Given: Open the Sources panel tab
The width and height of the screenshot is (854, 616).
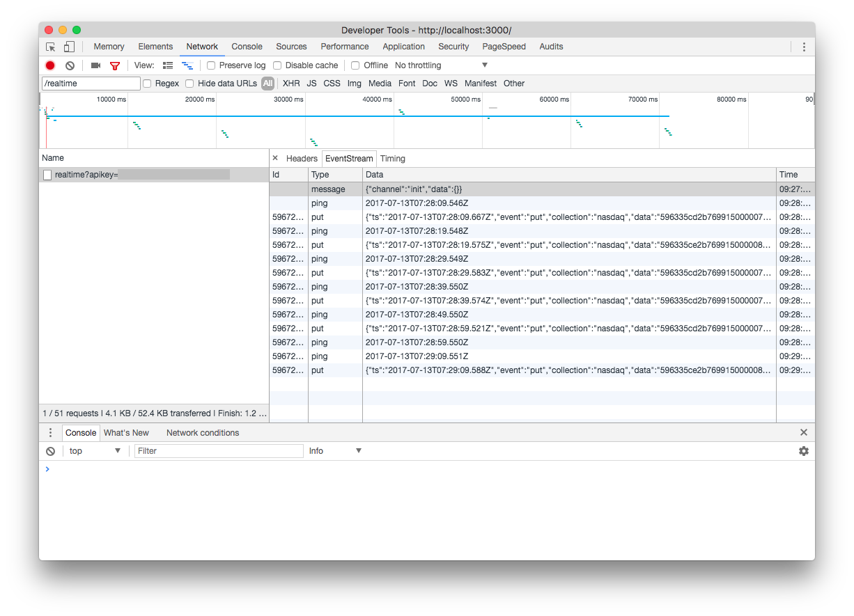Looking at the screenshot, I should tap(291, 47).
